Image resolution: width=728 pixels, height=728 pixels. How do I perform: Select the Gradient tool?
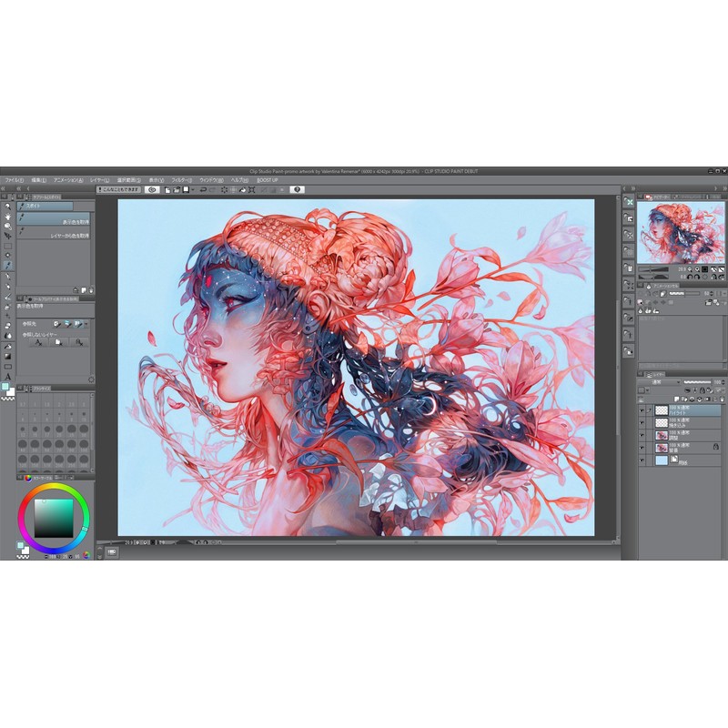(8, 357)
